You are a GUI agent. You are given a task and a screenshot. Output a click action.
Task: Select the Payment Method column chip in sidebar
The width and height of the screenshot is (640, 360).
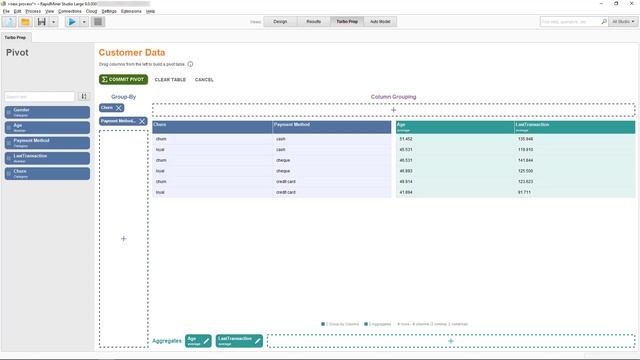tap(47, 143)
